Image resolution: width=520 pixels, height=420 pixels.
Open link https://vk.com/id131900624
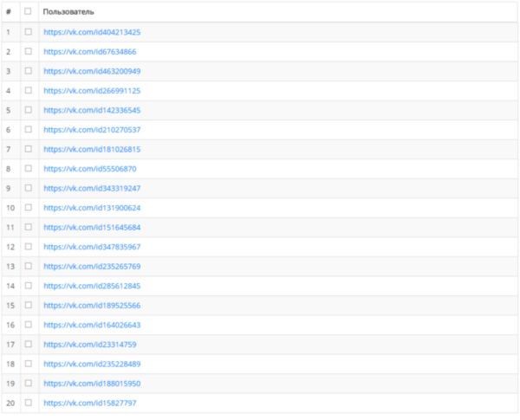92,208
